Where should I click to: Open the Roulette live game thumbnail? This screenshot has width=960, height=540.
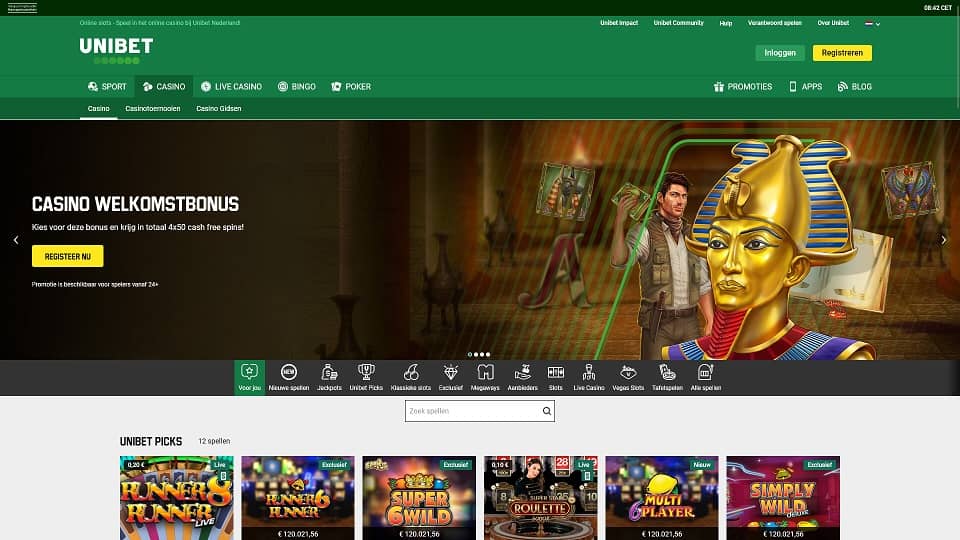(541, 498)
